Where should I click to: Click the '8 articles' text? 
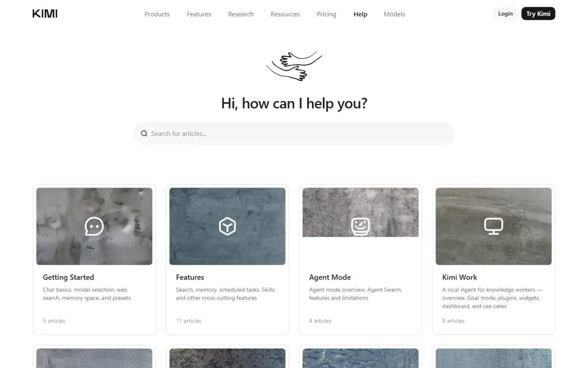click(x=453, y=321)
